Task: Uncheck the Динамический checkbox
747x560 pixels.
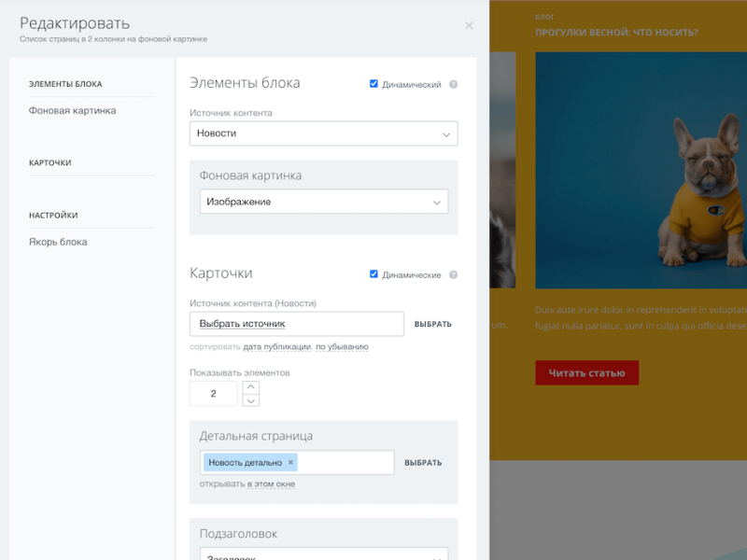Action: pos(373,84)
